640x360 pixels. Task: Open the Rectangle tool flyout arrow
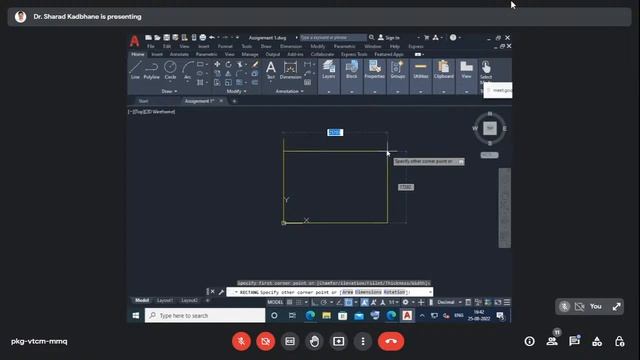[206, 64]
